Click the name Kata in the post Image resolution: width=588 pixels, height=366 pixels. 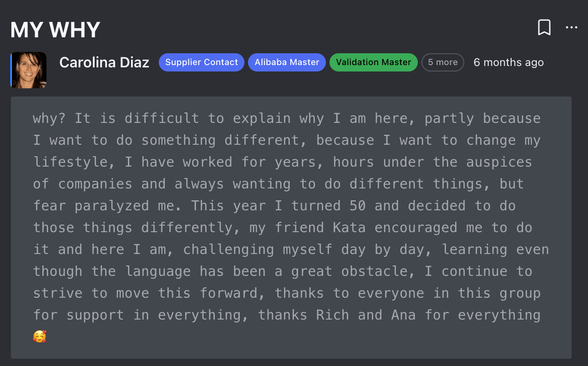(349, 228)
